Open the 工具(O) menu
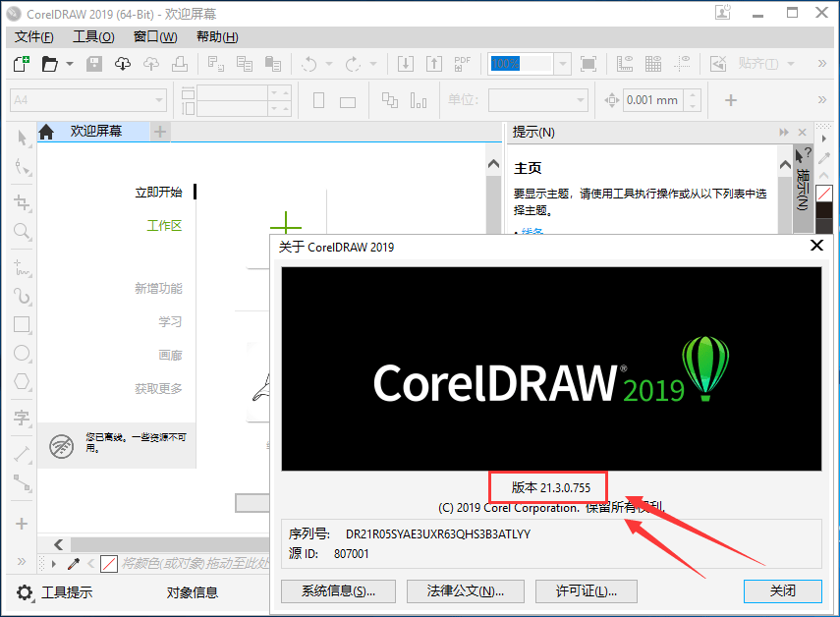840x617 pixels. tap(93, 37)
